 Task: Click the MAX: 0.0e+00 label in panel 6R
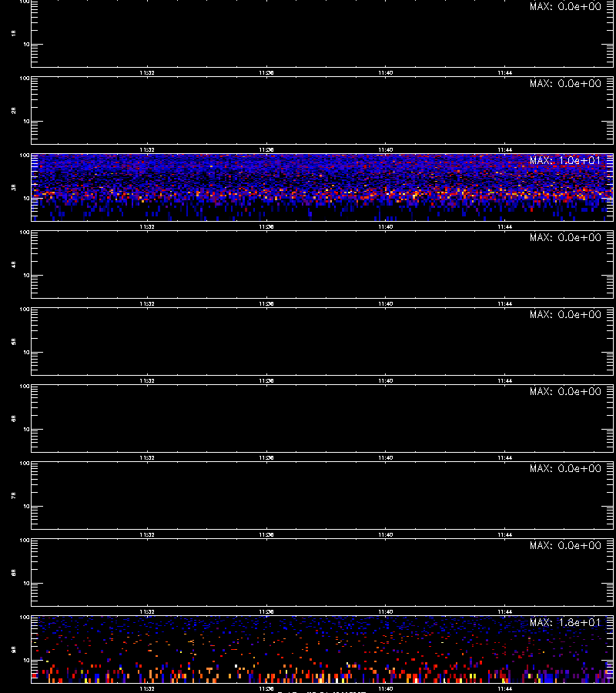point(565,392)
